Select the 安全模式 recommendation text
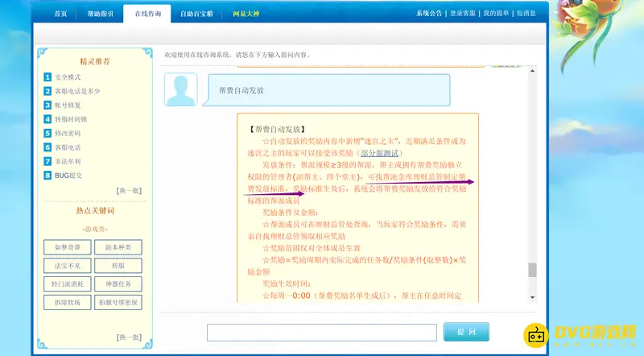This screenshot has height=356, width=644. pos(68,77)
